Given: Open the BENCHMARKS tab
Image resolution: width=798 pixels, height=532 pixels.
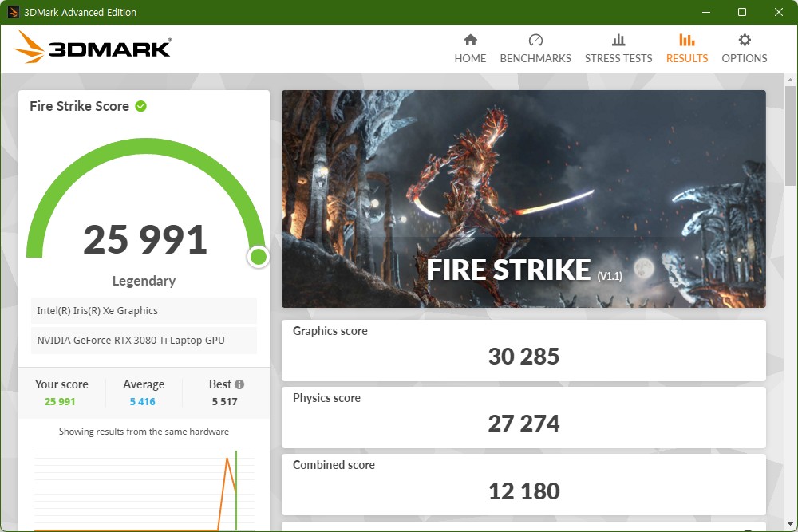Looking at the screenshot, I should coord(535,49).
